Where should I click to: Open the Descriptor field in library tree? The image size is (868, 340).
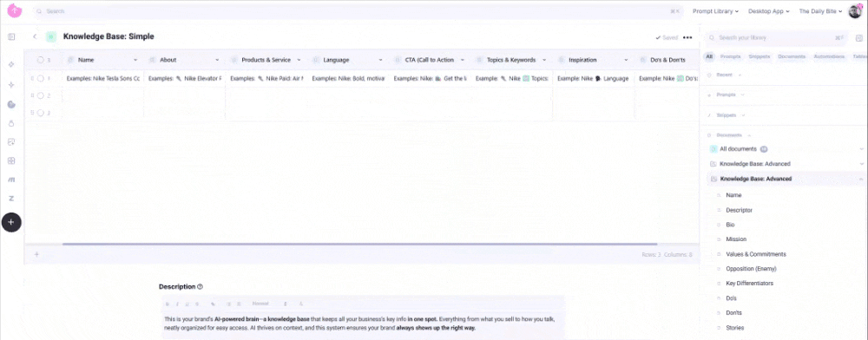pos(739,210)
